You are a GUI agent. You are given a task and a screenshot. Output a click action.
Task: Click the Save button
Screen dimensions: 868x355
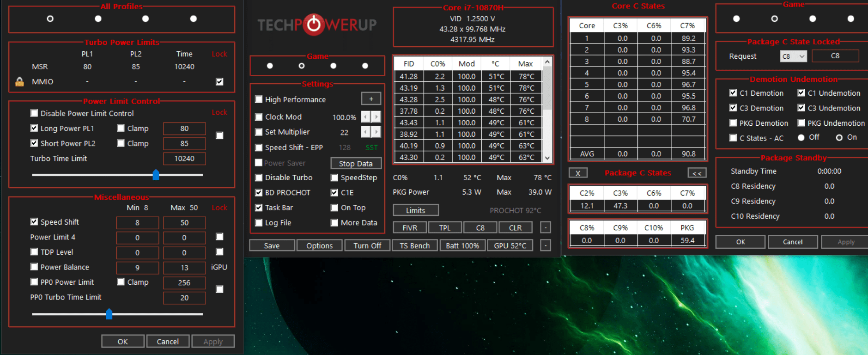pyautogui.click(x=272, y=245)
